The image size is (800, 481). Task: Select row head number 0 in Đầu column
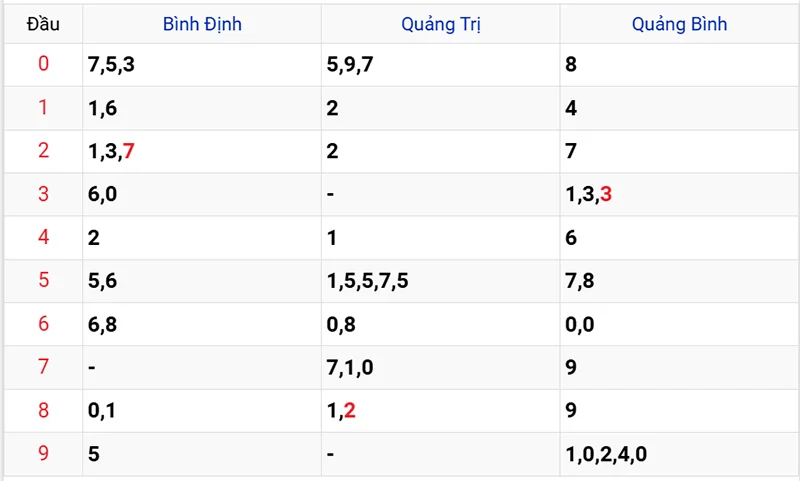point(43,65)
